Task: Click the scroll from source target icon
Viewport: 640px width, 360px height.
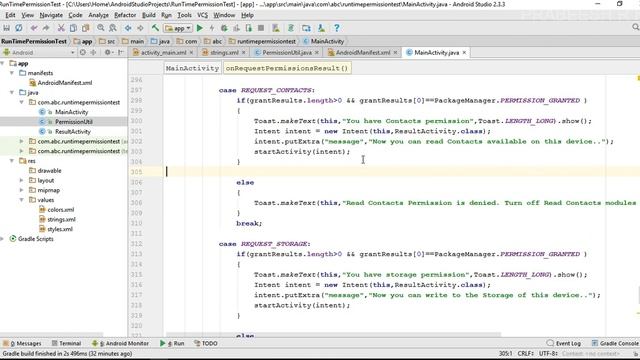Action: click(83, 52)
